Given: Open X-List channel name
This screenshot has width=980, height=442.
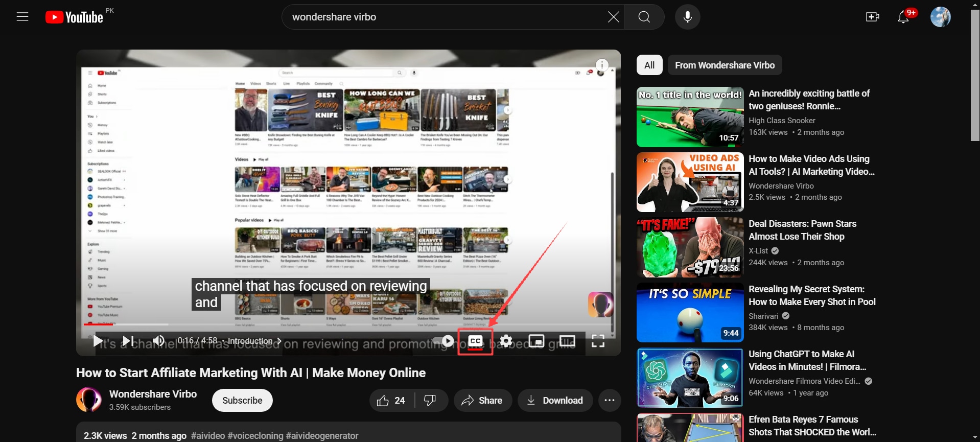Looking at the screenshot, I should click(758, 251).
